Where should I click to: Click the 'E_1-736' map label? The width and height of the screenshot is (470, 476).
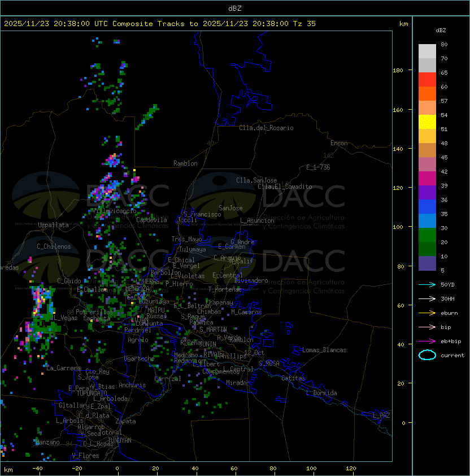[318, 167]
